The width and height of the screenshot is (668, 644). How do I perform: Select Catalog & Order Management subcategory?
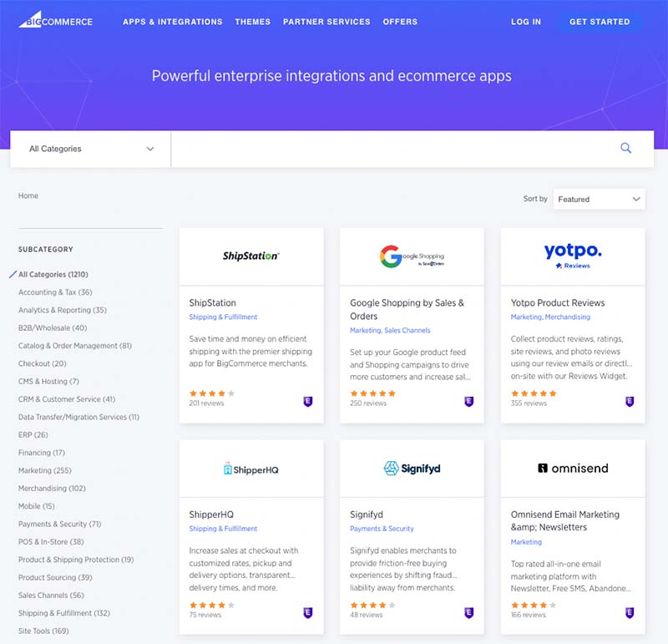point(75,346)
